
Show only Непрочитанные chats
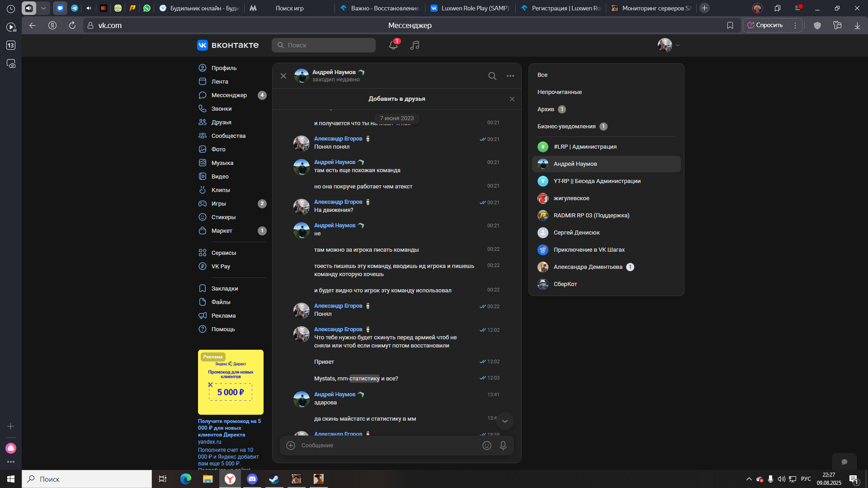(559, 92)
